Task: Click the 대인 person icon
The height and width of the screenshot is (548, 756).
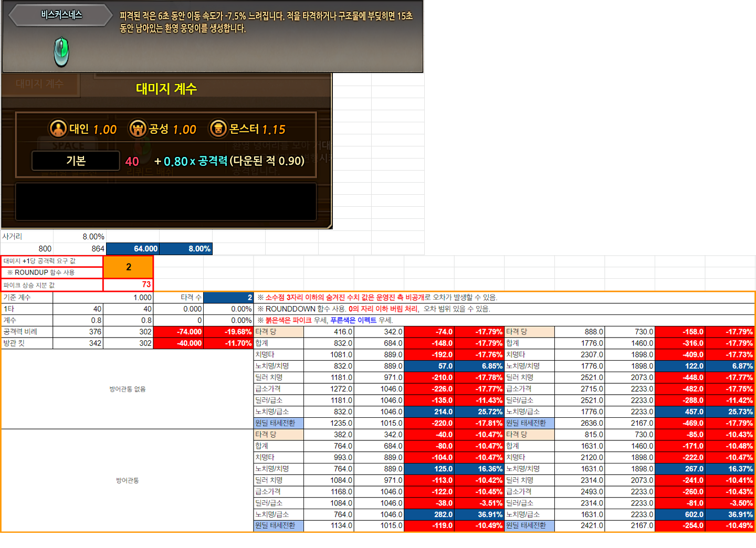Action: click(58, 129)
